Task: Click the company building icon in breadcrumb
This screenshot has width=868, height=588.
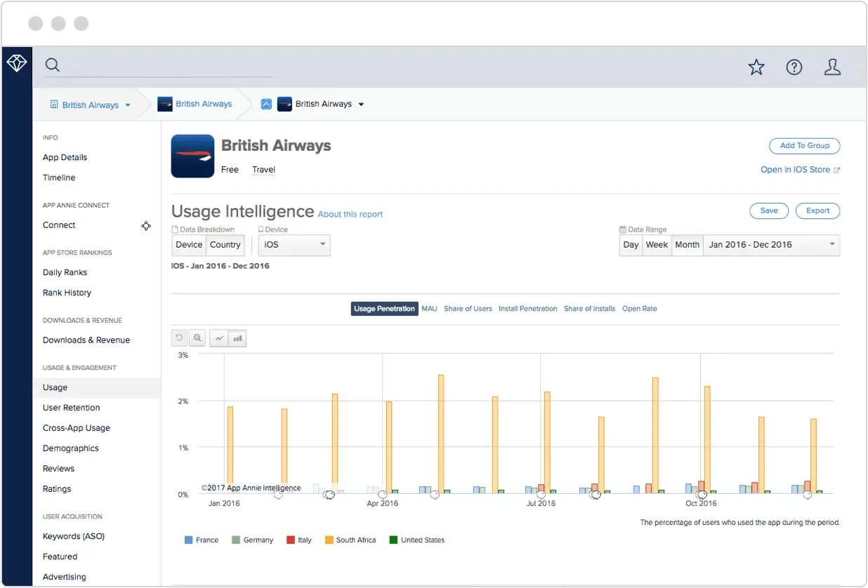Action: pyautogui.click(x=54, y=105)
